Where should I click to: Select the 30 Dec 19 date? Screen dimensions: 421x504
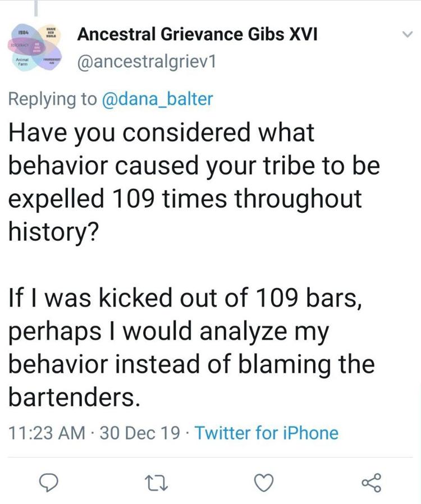(x=140, y=433)
